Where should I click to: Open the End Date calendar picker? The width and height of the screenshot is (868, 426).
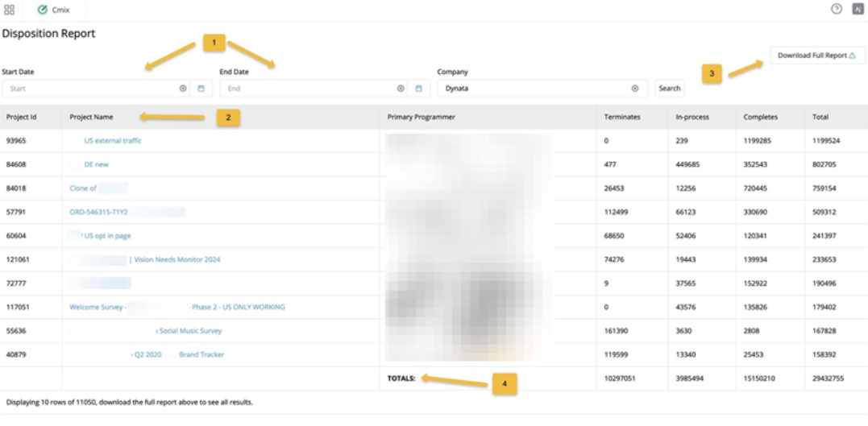coord(418,89)
